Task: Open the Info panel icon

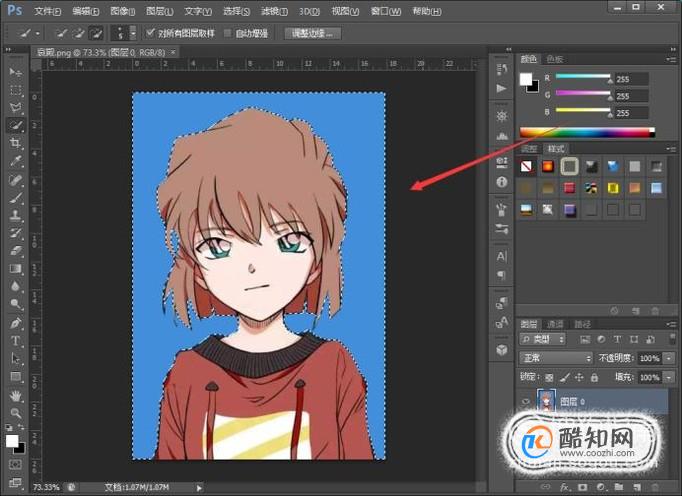Action: click(x=501, y=182)
